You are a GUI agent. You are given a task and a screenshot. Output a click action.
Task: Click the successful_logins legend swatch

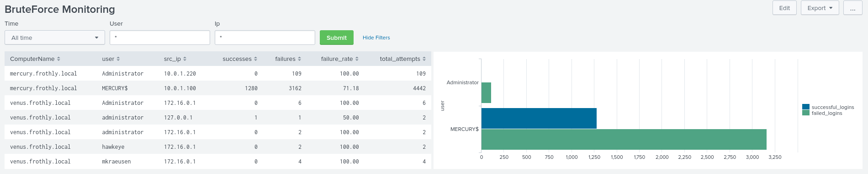pos(806,107)
